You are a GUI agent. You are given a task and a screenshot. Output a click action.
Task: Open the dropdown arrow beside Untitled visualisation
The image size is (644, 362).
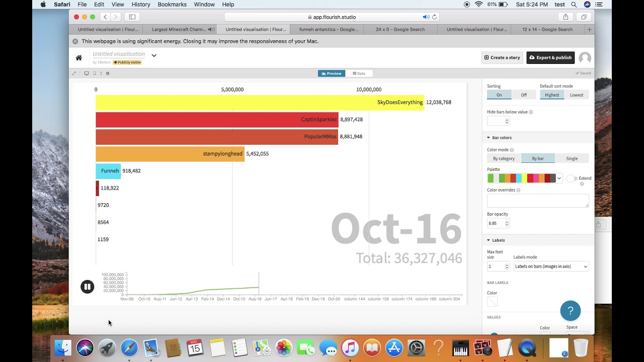tap(154, 55)
